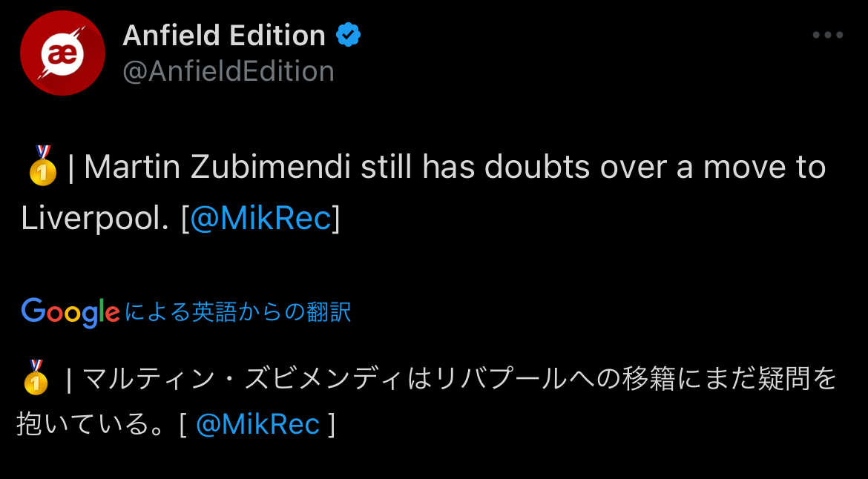Open @MikRec mention in the English tweet
Viewport: 868px width, 479px height.
[260, 218]
